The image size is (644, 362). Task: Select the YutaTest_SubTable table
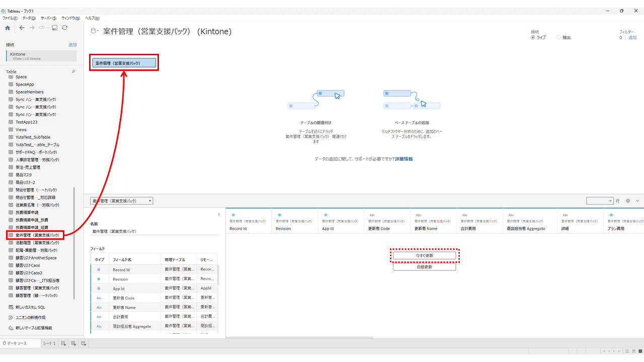click(x=33, y=137)
